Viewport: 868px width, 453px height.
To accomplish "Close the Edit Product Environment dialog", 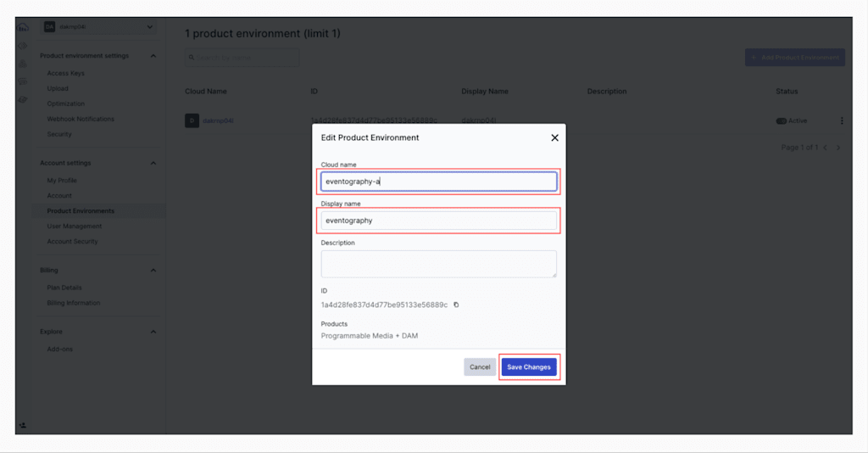I will [x=555, y=137].
